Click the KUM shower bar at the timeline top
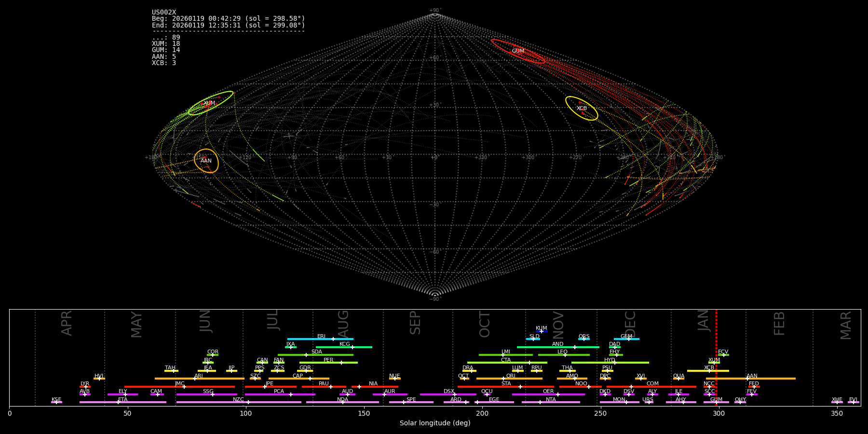The width and height of the screenshot is (868, 434). coord(542,331)
